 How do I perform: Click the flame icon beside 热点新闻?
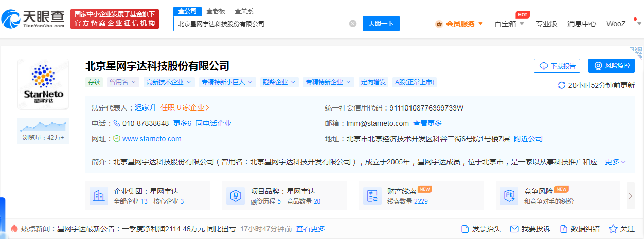pos(14,229)
